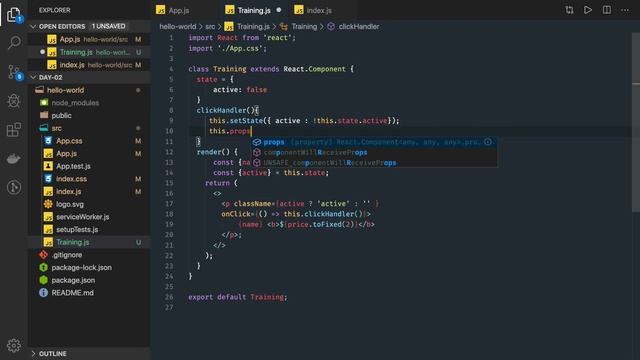Click the Split Editor icon

[x=607, y=10]
